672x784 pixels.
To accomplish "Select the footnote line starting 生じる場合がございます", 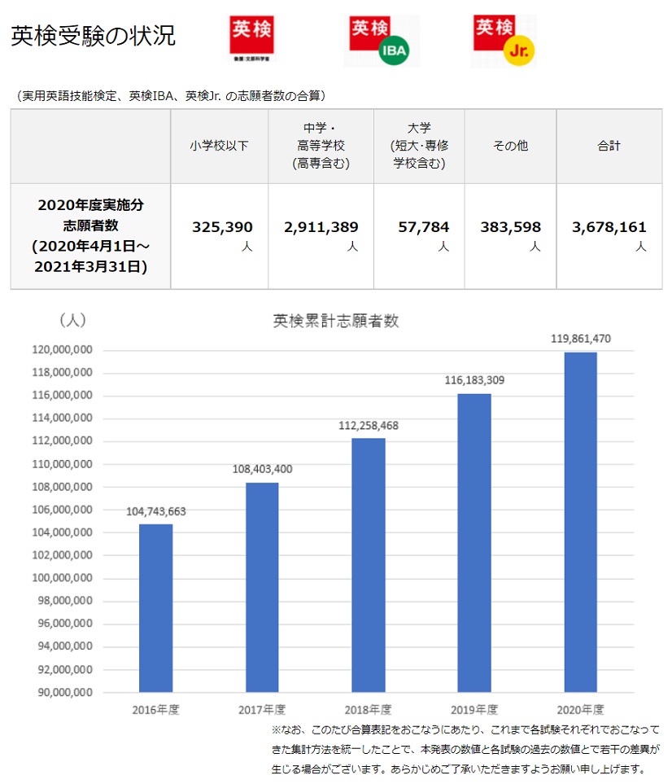I will (459, 769).
